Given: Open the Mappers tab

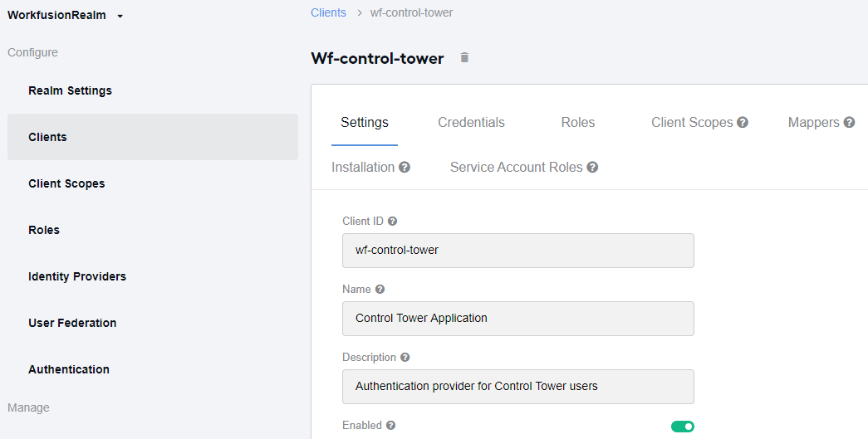Looking at the screenshot, I should [x=814, y=123].
